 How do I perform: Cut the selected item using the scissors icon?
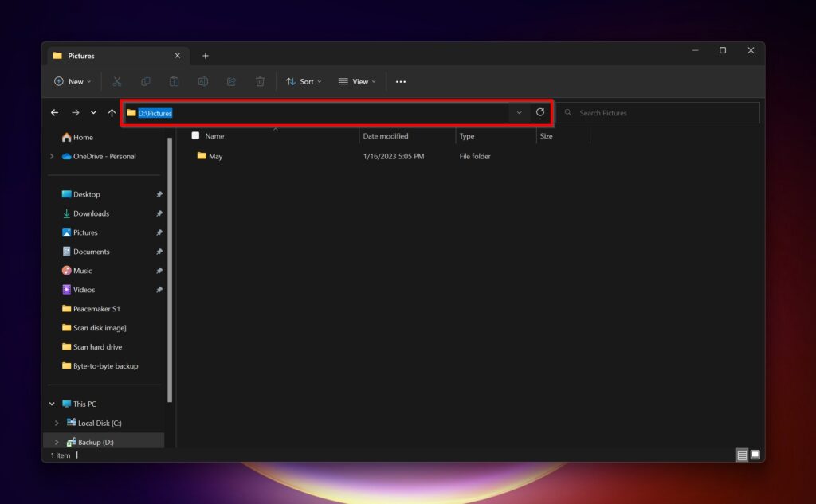[x=117, y=81]
